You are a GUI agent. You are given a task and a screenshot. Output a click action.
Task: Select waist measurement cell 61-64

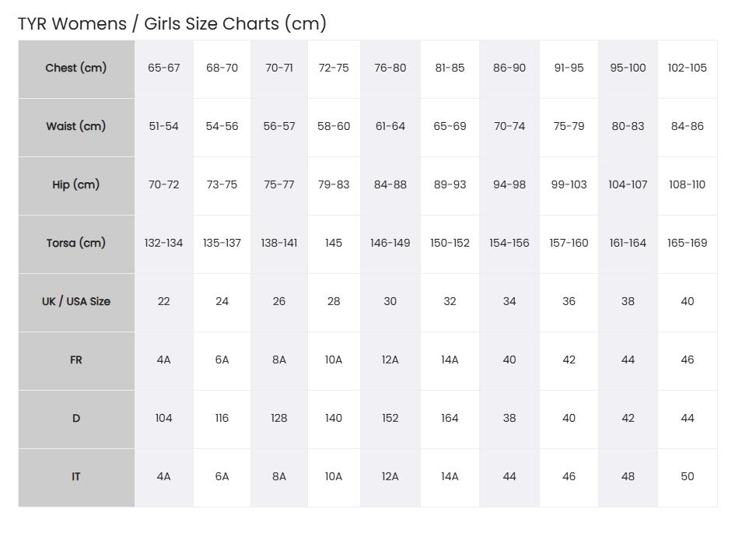390,126
